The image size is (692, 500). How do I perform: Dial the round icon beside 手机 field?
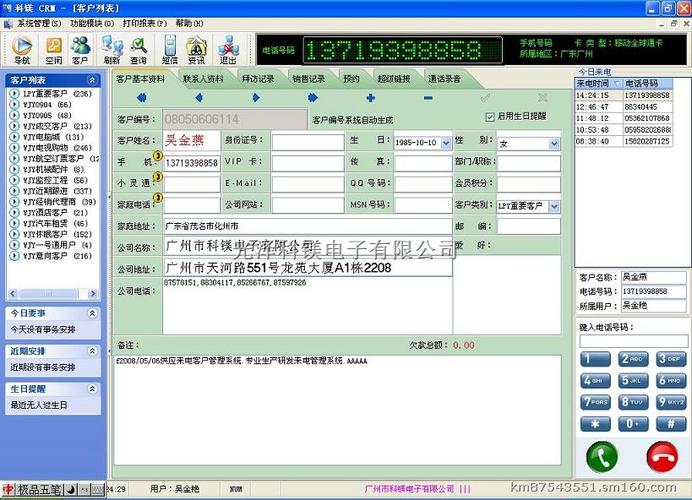point(158,155)
